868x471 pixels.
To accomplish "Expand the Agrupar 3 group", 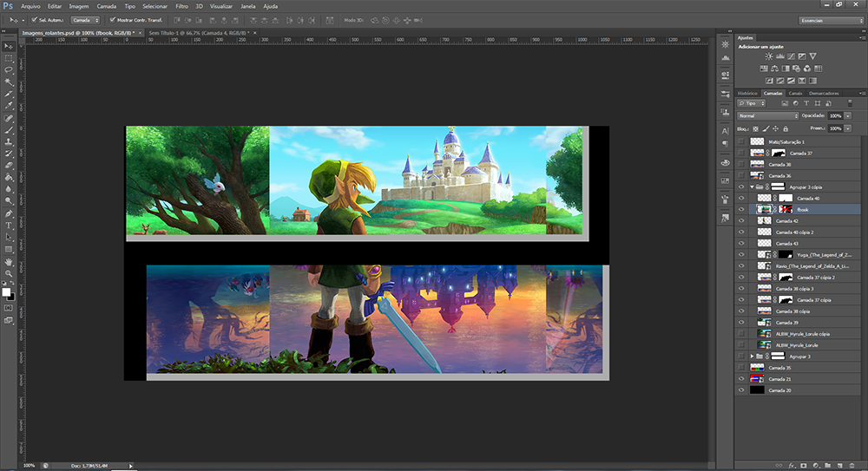I will click(x=752, y=357).
